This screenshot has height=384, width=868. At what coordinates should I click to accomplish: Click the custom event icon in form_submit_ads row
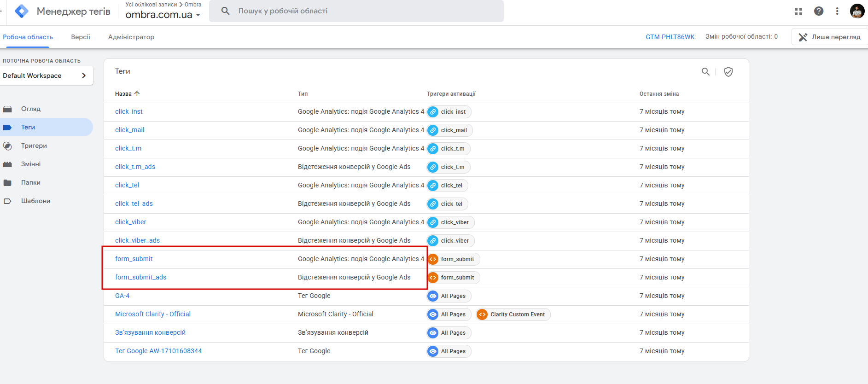point(433,278)
